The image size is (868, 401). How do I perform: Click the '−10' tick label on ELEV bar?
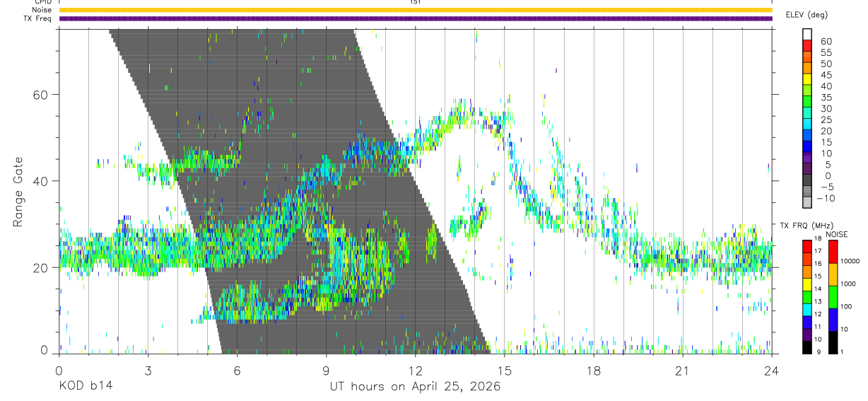[x=827, y=199]
